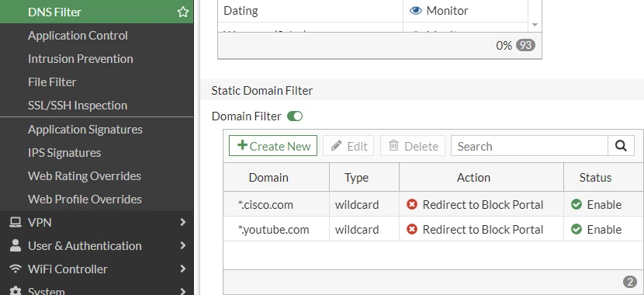This screenshot has width=644, height=295.
Task: Click the red block icon for cisco.com
Action: (x=412, y=204)
